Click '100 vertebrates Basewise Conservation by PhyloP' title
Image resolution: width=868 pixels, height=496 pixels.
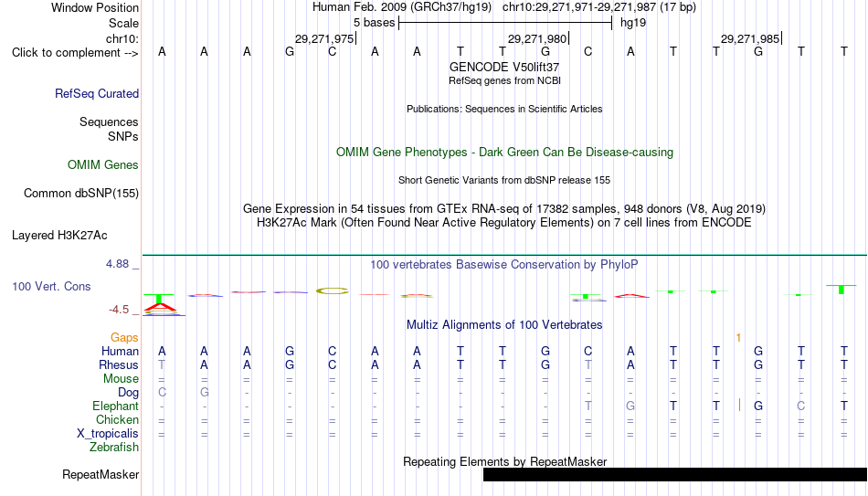pos(504,265)
